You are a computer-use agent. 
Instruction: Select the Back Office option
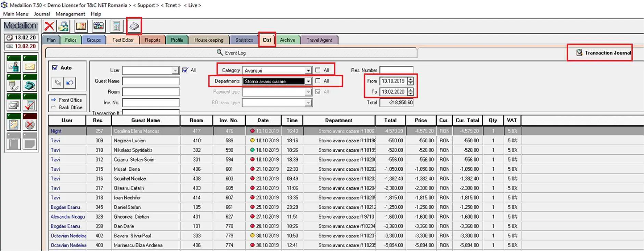pos(67,108)
